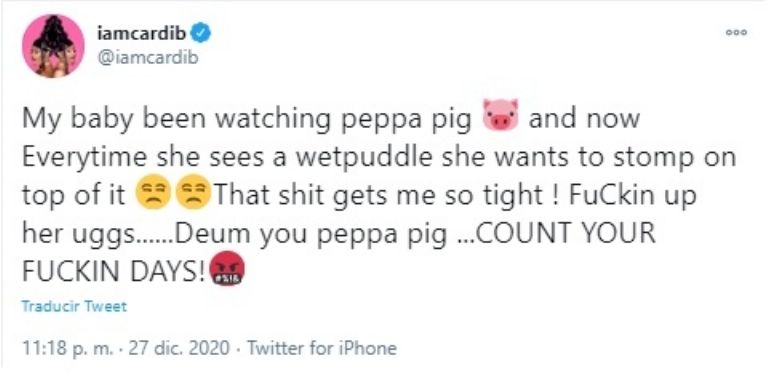Open the 11:18 p. m. timestamp
Viewport: 768px width, 371px height.
coord(69,348)
